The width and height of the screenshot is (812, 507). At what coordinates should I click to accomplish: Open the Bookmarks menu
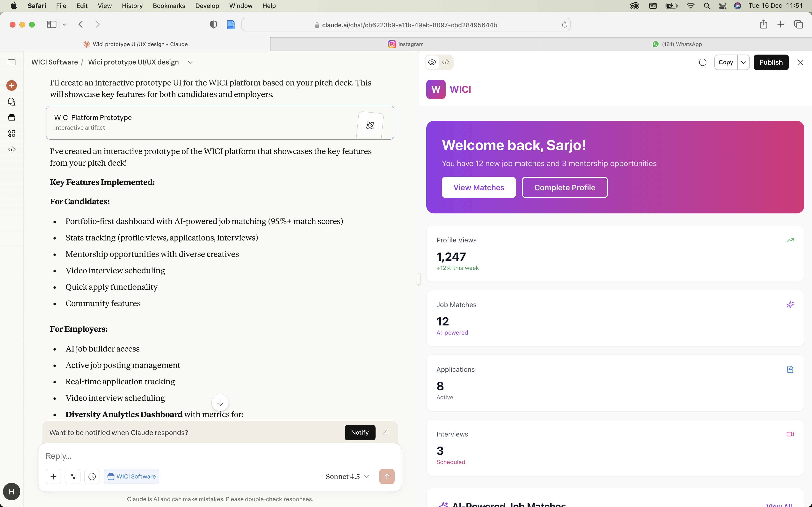pos(169,6)
